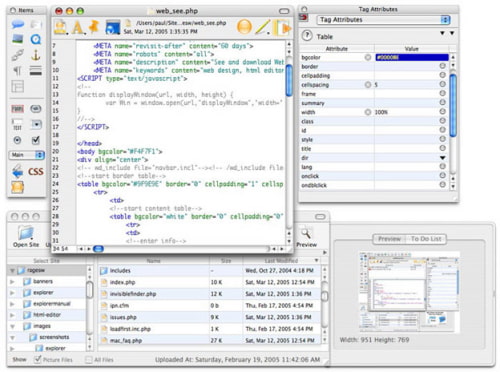The width and height of the screenshot is (500, 372).
Task: Toggle the Picture Files checkbox
Action: (38, 359)
